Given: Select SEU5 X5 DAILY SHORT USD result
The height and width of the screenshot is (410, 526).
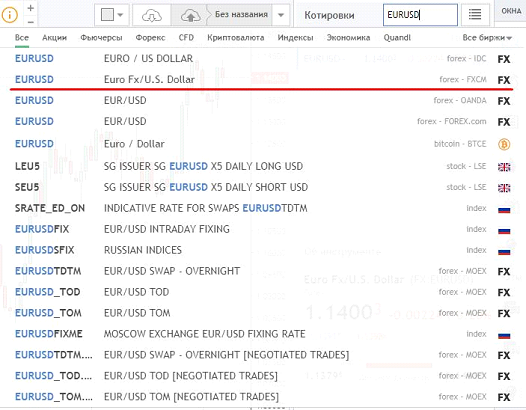Looking at the screenshot, I should (x=262, y=187).
